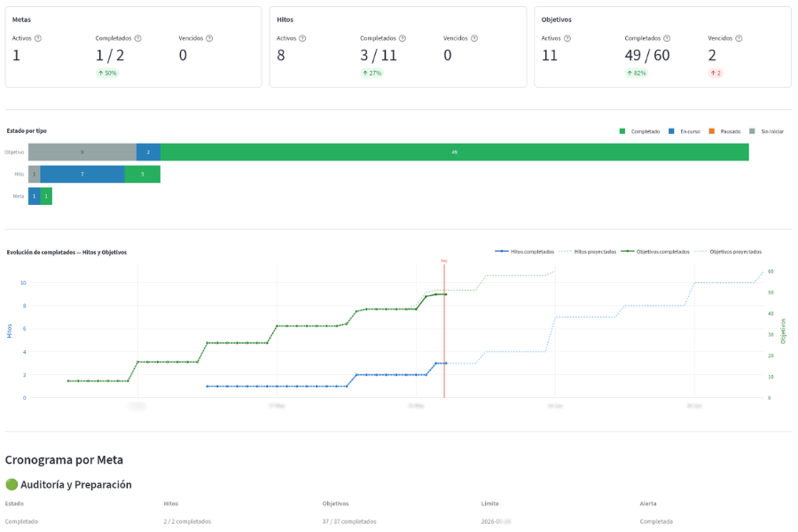
Task: Toggle the Pausado legend entry
Action: (x=724, y=131)
